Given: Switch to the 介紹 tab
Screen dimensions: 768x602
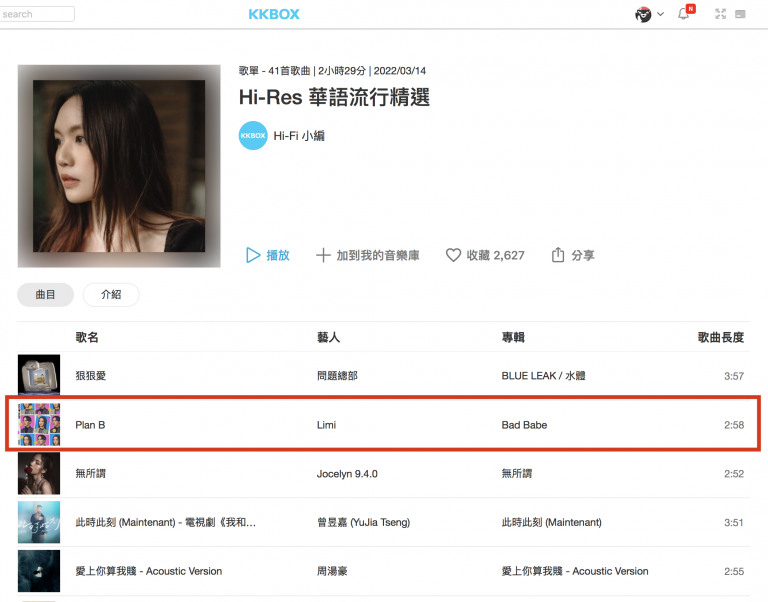Looking at the screenshot, I should click(x=110, y=295).
